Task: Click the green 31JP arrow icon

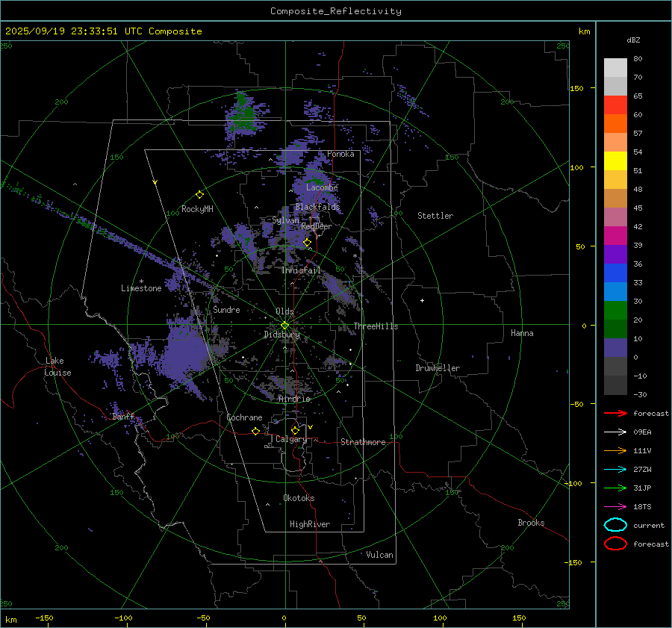Action: click(615, 488)
